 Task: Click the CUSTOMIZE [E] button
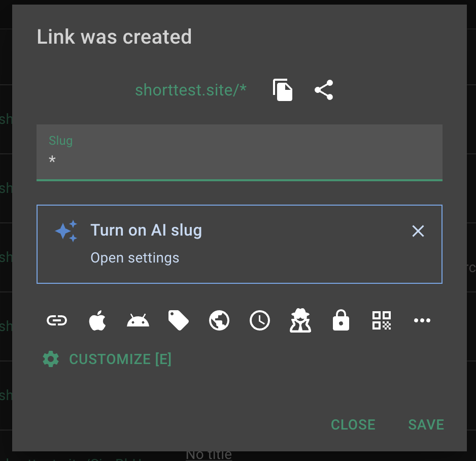(108, 359)
